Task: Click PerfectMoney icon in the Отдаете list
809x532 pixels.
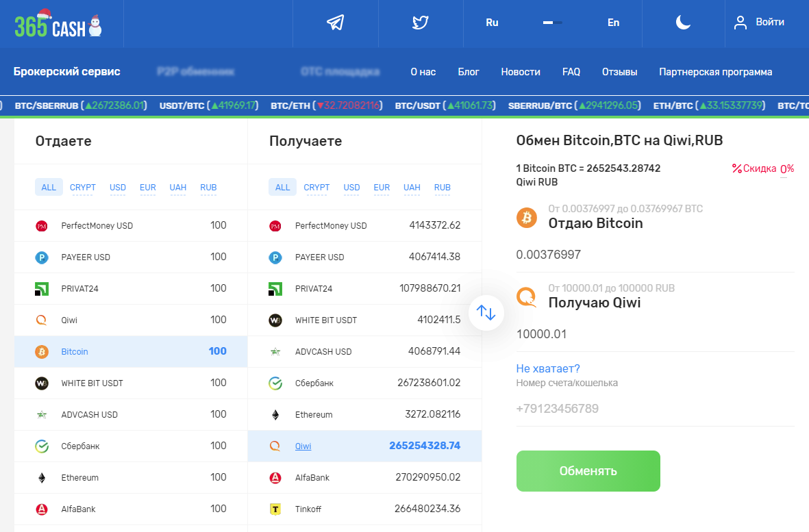Action: (42, 226)
